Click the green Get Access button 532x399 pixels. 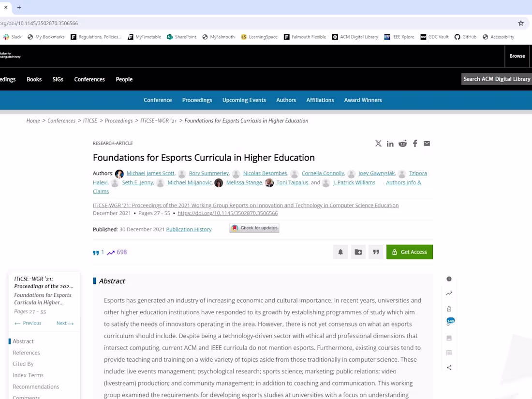pyautogui.click(x=410, y=251)
